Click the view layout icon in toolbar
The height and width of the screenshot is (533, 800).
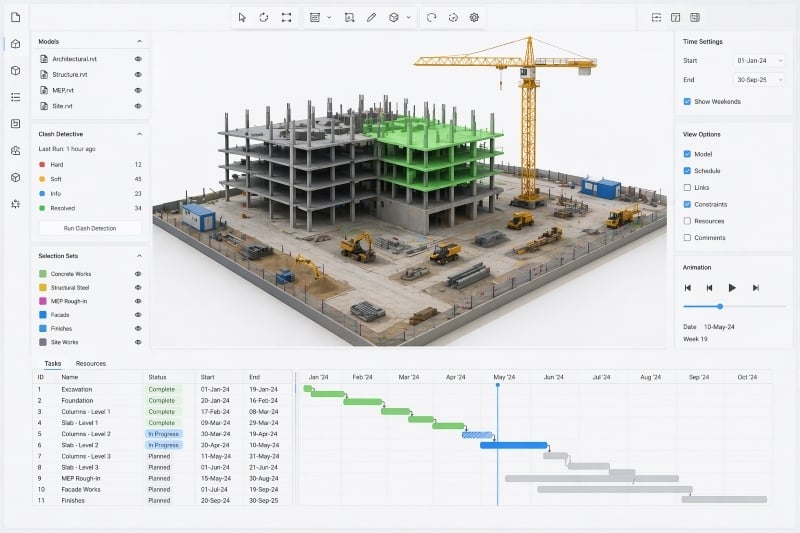(x=315, y=17)
